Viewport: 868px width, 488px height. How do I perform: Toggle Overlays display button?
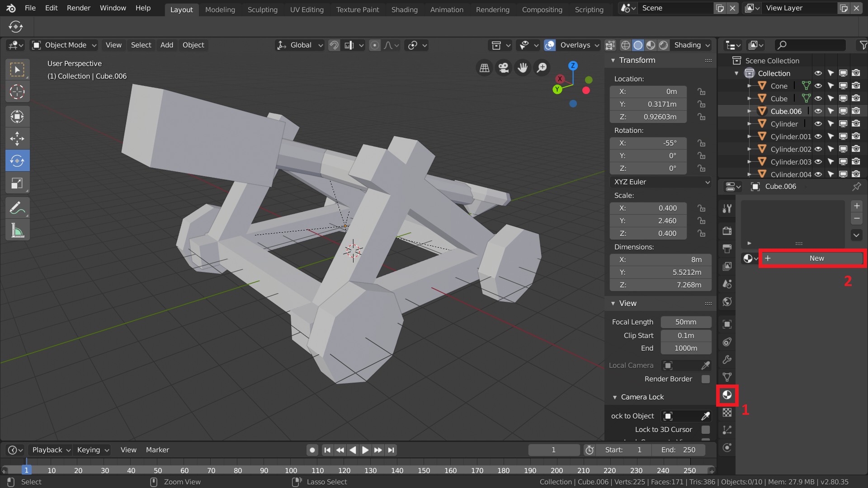pos(550,45)
